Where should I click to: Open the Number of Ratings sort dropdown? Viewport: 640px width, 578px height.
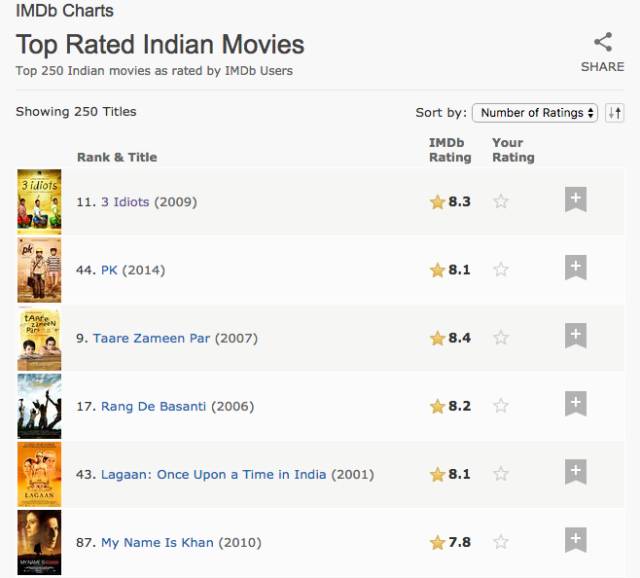(535, 113)
